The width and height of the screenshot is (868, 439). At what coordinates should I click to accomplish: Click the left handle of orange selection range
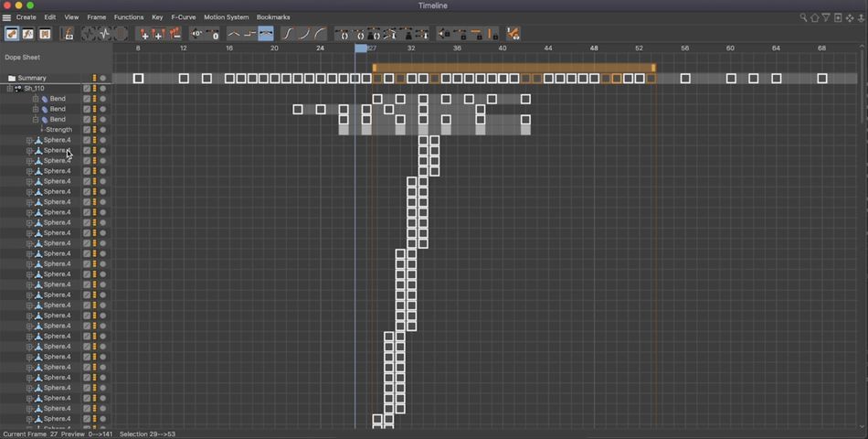pos(375,68)
